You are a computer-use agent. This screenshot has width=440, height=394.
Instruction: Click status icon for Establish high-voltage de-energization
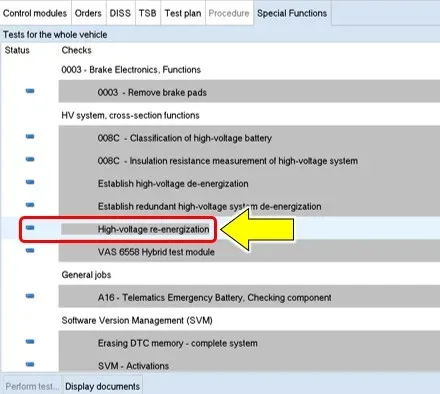pyautogui.click(x=30, y=182)
